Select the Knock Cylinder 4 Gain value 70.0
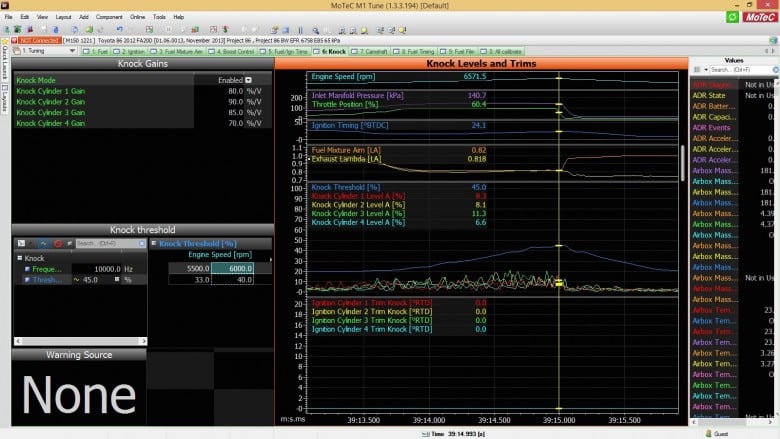Image resolution: width=780 pixels, height=439 pixels. coord(235,123)
